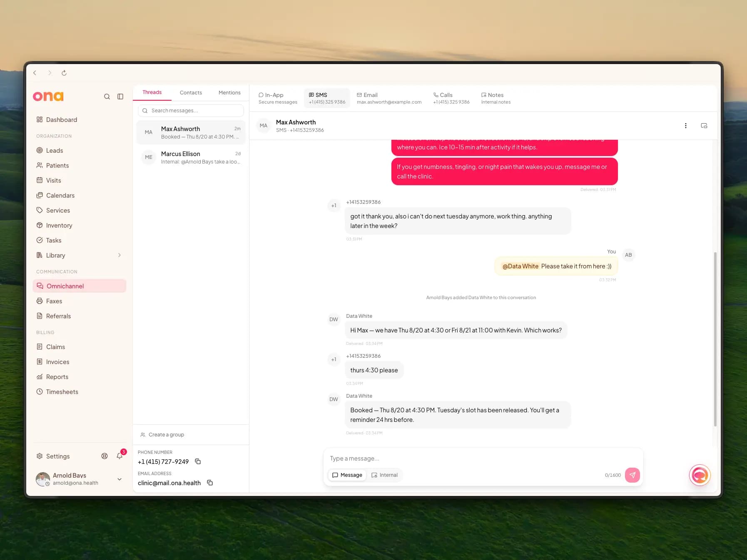This screenshot has width=747, height=560.
Task: Open the Max Ashworth thread
Action: pos(191,132)
